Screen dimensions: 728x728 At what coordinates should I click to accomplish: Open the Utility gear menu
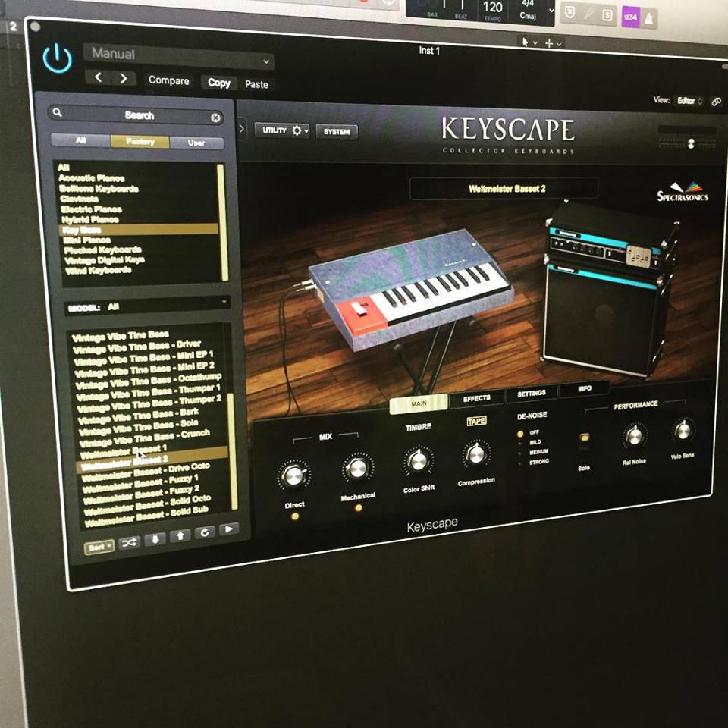[x=285, y=130]
